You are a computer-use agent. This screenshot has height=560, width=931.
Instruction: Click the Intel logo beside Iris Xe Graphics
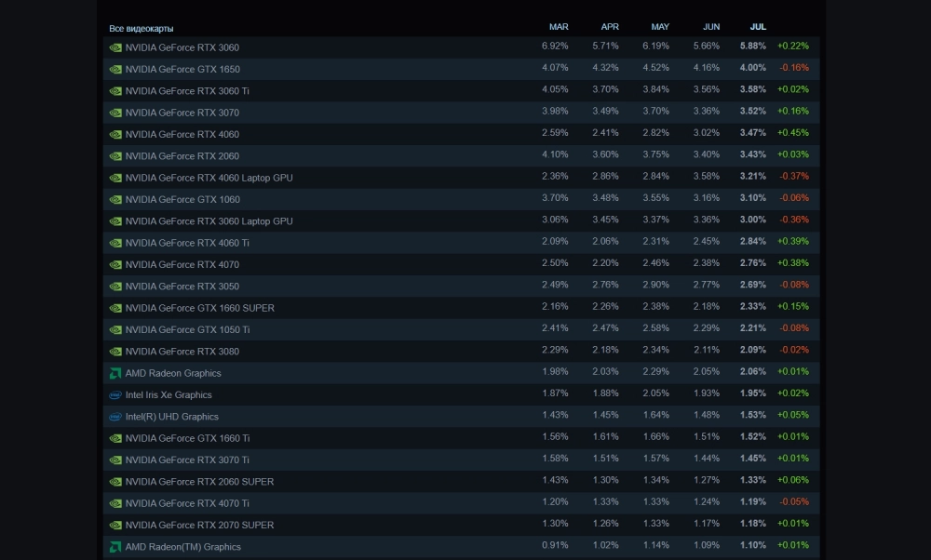115,395
